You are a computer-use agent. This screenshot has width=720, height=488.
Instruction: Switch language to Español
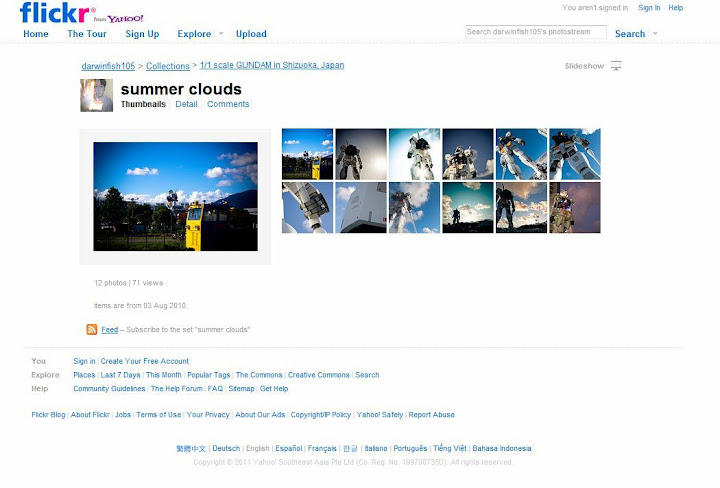click(x=289, y=449)
